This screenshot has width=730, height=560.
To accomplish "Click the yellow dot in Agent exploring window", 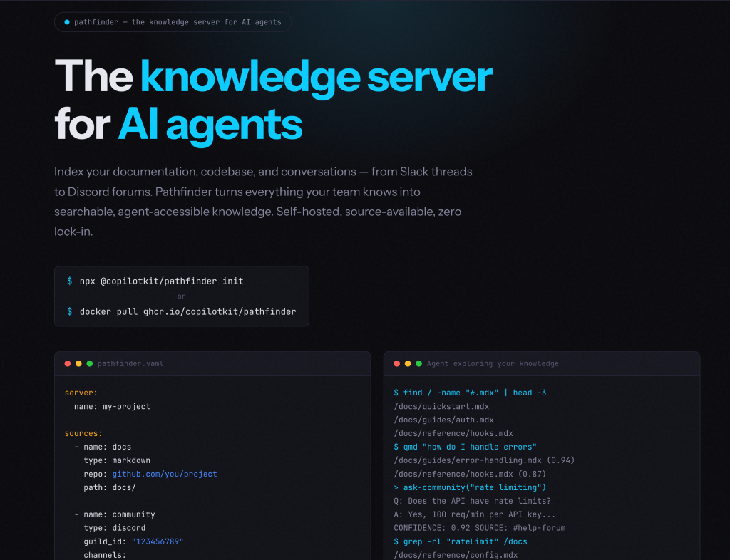I will [x=408, y=364].
